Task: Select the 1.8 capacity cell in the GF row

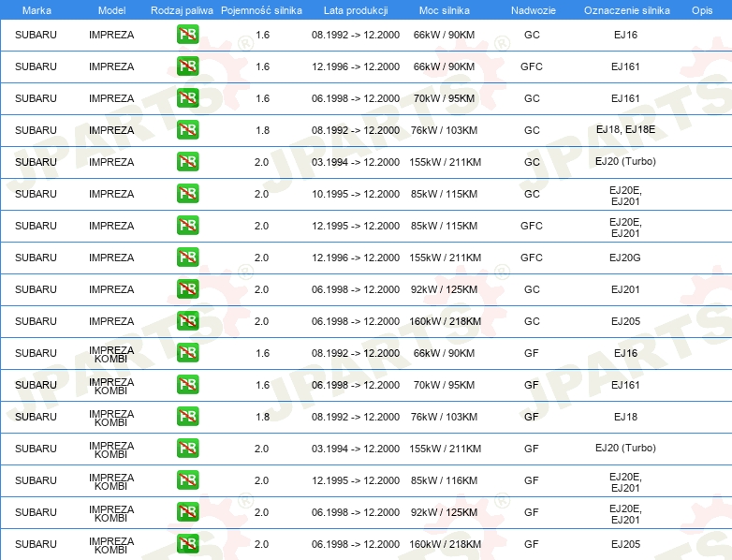Action: [x=262, y=417]
